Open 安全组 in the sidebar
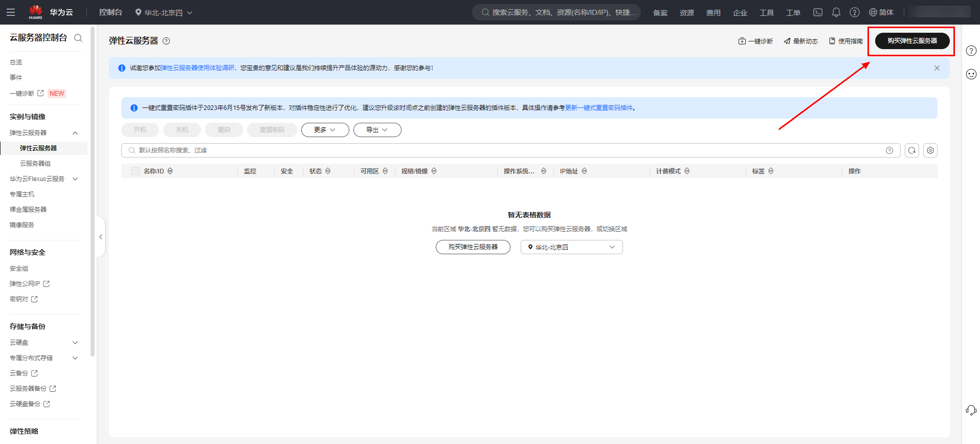 coord(19,269)
